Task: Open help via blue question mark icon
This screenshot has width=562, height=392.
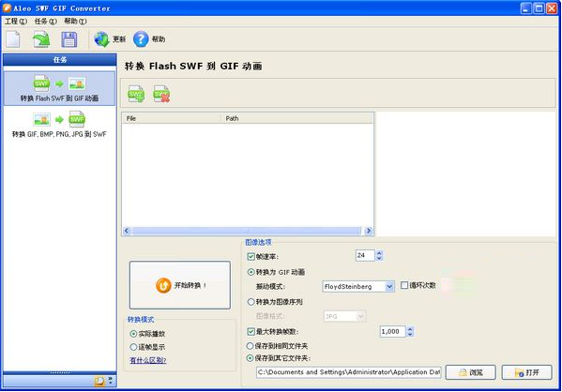Action: coord(141,39)
